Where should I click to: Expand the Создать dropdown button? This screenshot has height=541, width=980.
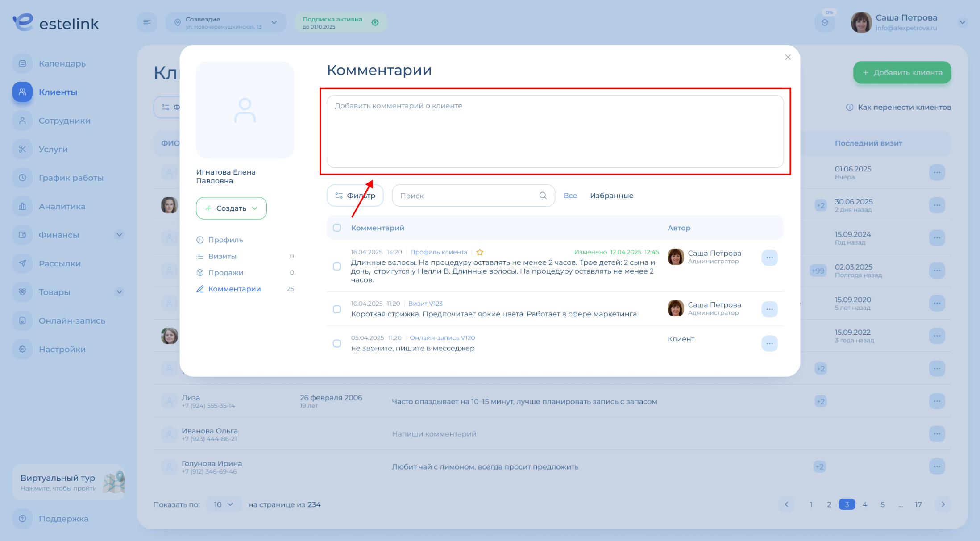click(231, 208)
